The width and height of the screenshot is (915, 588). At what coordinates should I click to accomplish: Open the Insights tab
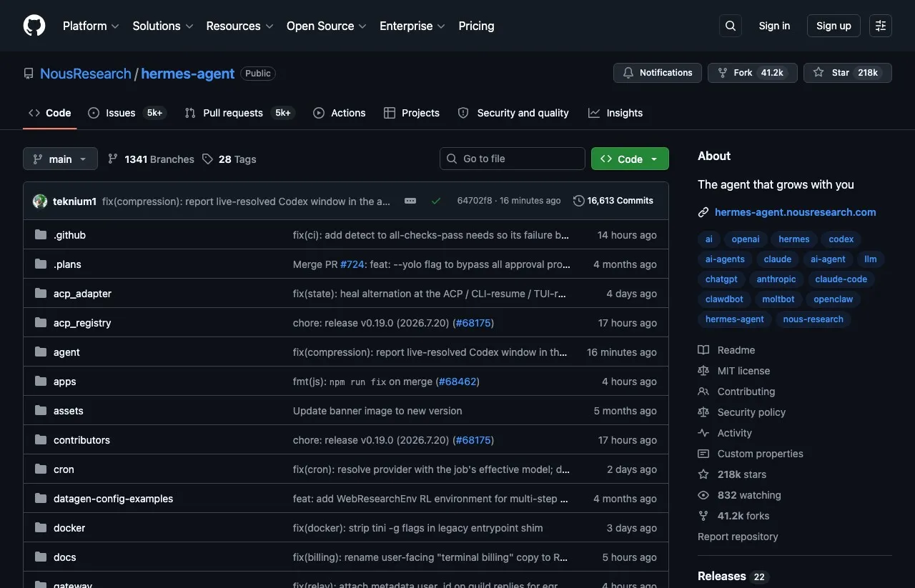pos(615,113)
